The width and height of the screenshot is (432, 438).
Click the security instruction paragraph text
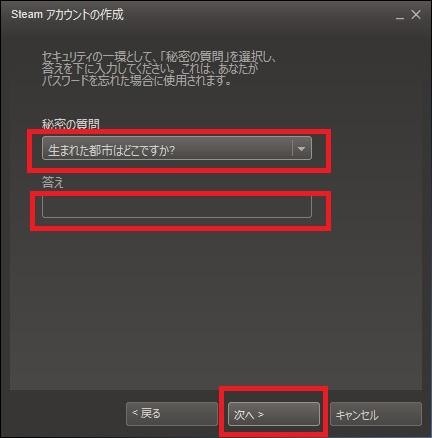pos(159,69)
